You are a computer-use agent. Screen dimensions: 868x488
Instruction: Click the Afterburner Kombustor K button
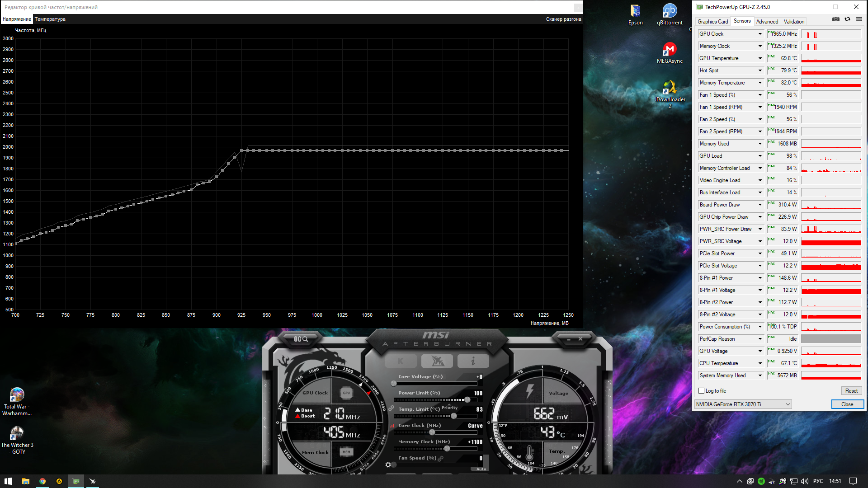(401, 361)
